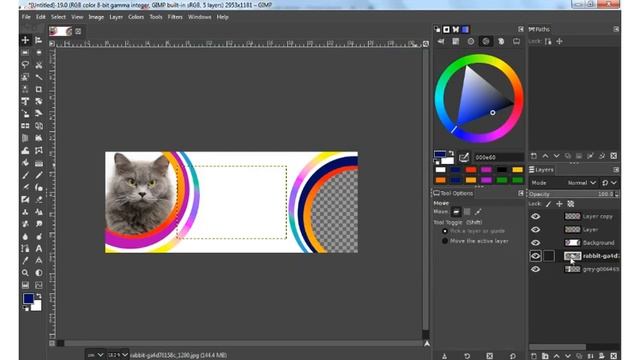Open the Filters menu
640x360 pixels.
click(175, 17)
